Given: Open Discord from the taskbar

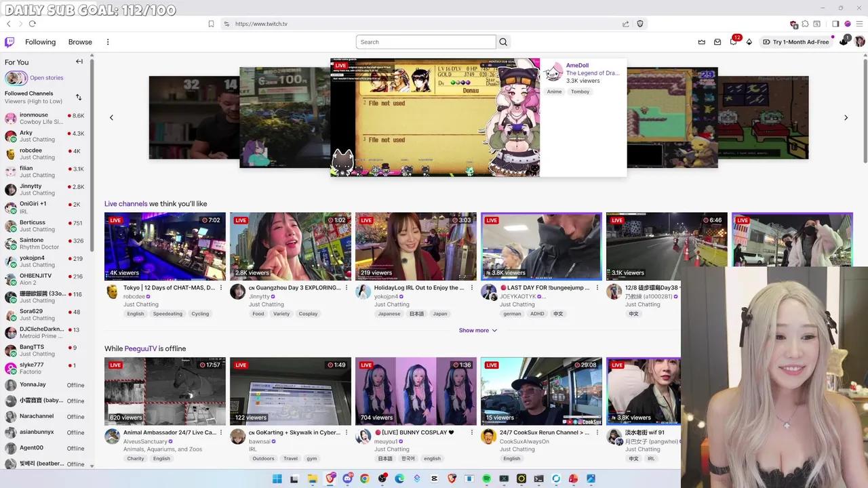Looking at the screenshot, I should 347,479.
